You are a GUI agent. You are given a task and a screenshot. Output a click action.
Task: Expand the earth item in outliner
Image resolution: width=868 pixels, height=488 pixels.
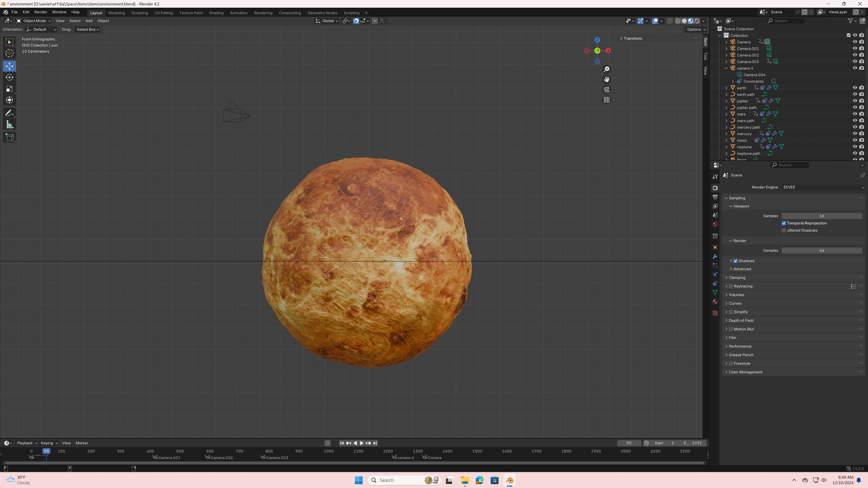coord(726,88)
